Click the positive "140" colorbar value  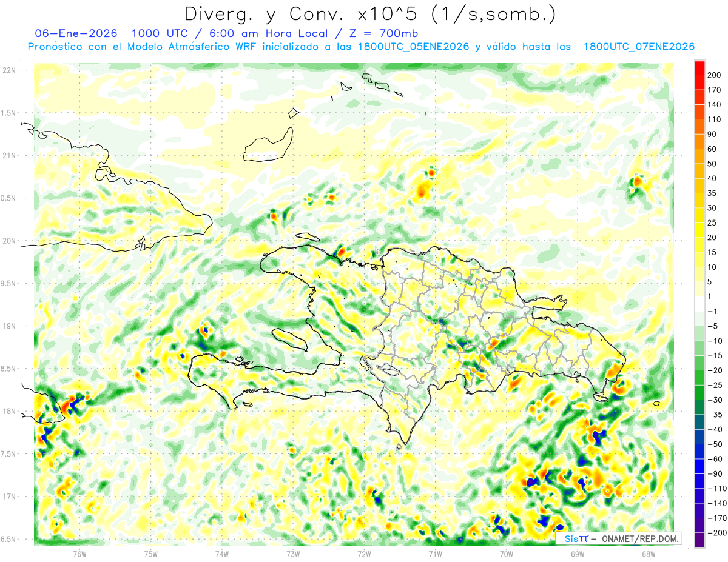coord(714,105)
